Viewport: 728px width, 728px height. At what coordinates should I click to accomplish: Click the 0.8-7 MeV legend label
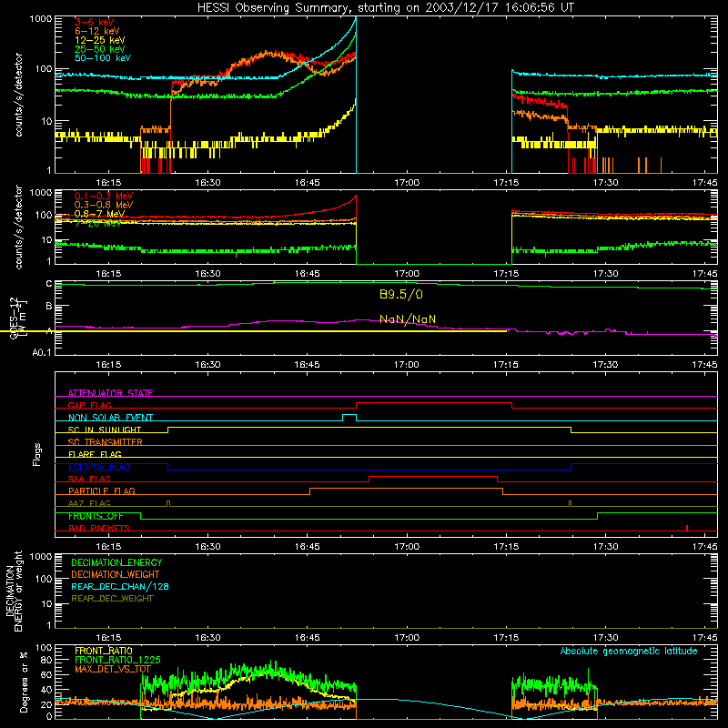[x=100, y=214]
